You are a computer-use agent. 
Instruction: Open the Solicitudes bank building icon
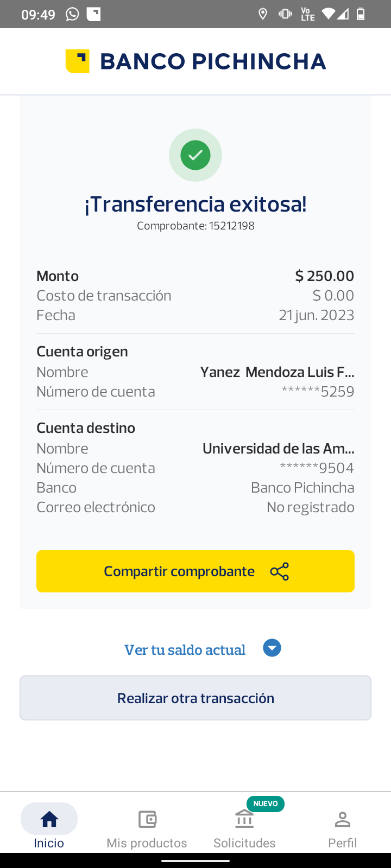(x=244, y=819)
